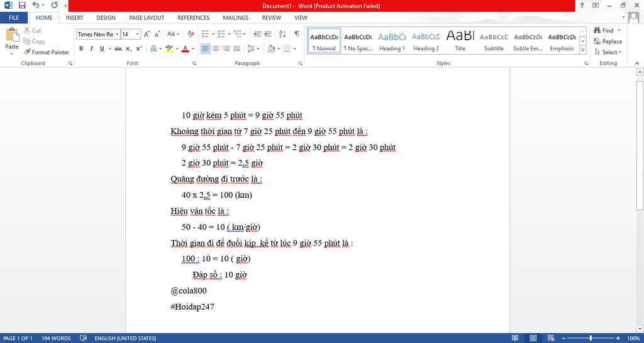Toggle bold formatting
Image resolution: width=644 pixels, height=343 pixels.
[81, 48]
